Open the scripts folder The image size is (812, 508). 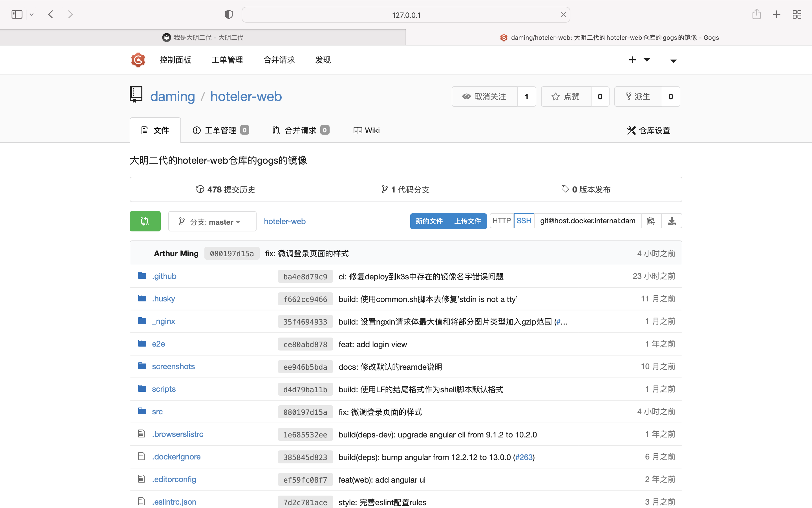pos(164,389)
